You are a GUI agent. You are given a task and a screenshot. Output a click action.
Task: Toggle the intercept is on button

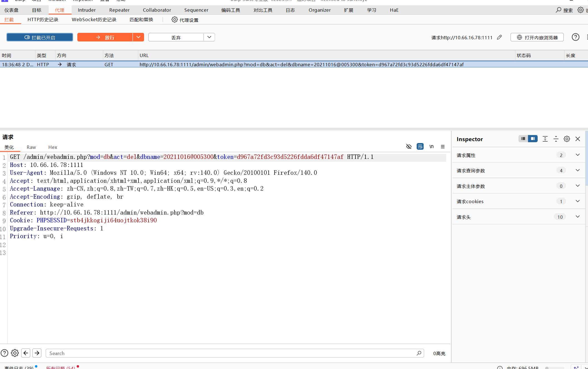pyautogui.click(x=40, y=37)
